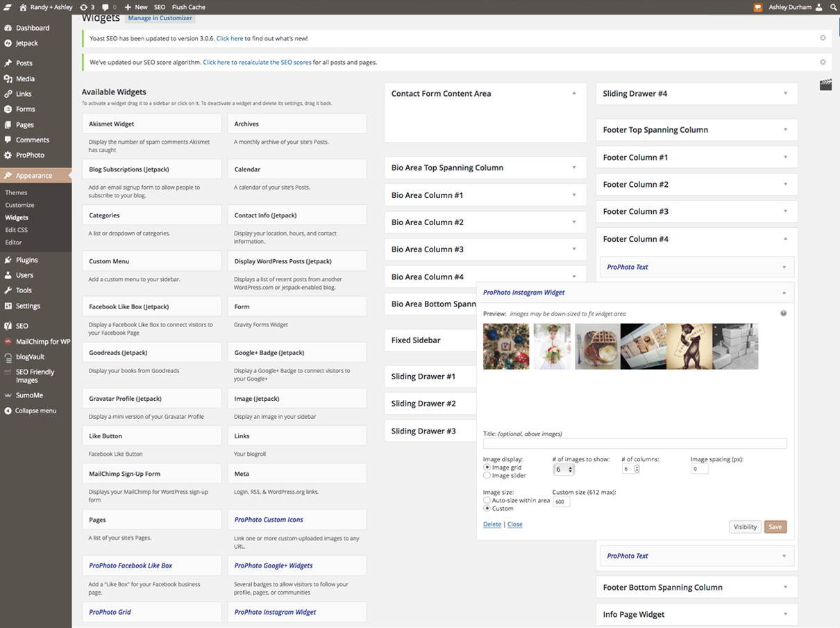Choose Auto-size within area image size

tap(486, 499)
